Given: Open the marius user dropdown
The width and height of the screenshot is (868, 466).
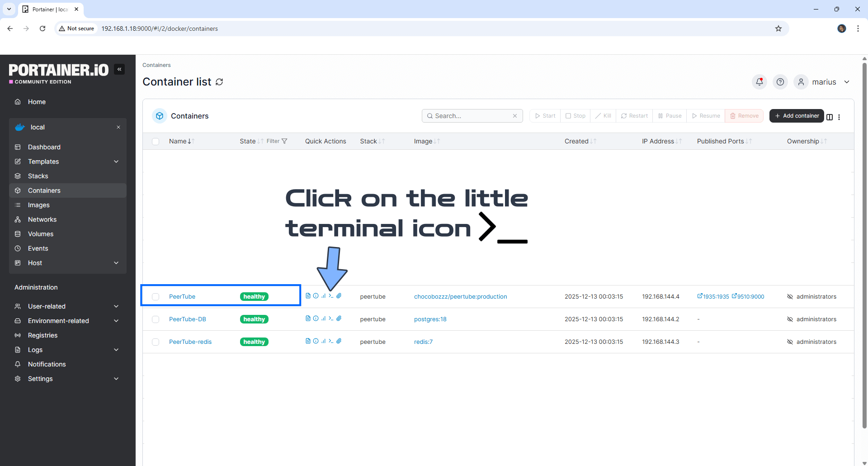Looking at the screenshot, I should coord(824,82).
